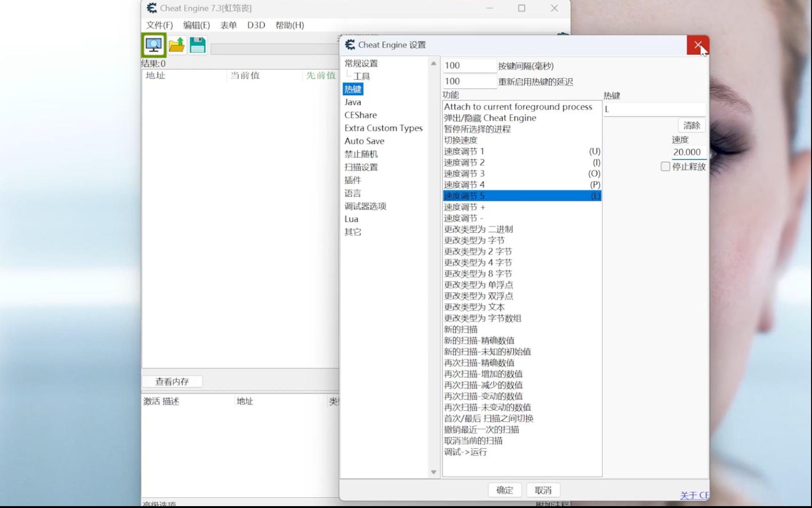Screen dimensions: 812x508
Task: Open the 文件(F) menu
Action: (x=159, y=25)
